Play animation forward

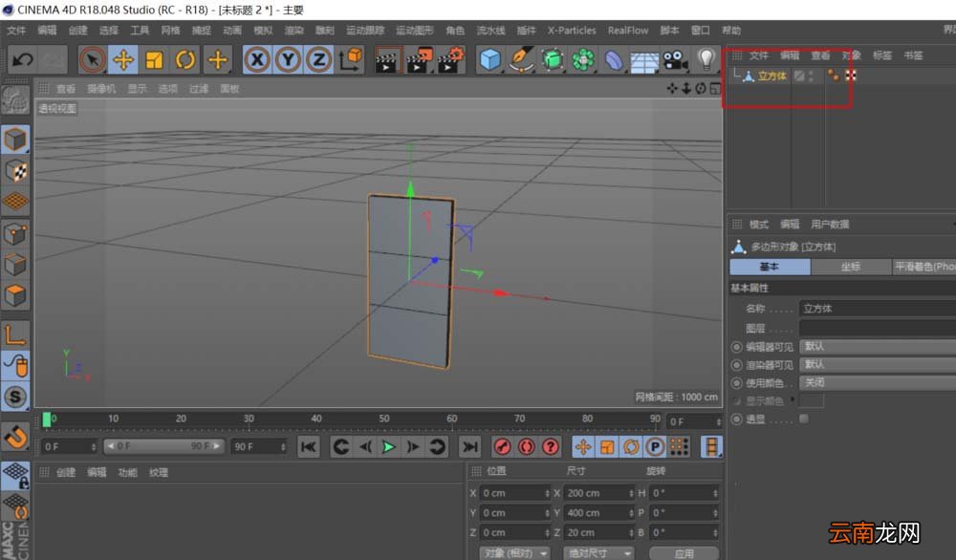[x=388, y=446]
